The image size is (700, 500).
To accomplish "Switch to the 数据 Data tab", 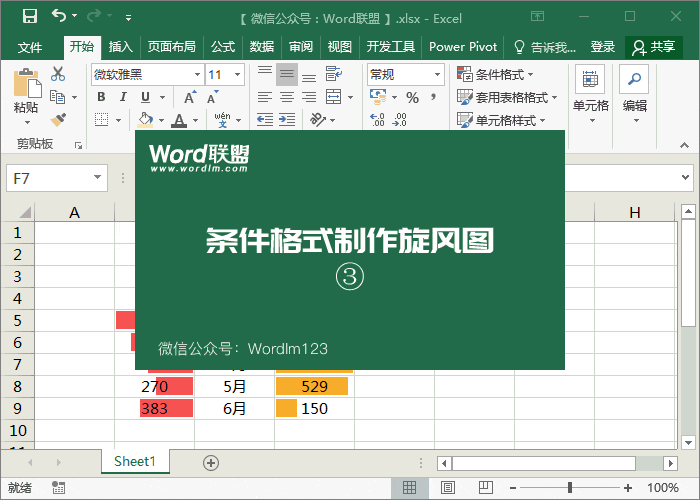I will [x=262, y=47].
